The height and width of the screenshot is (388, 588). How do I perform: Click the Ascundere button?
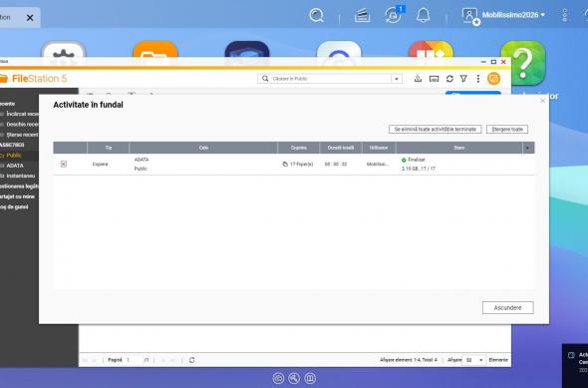point(507,307)
